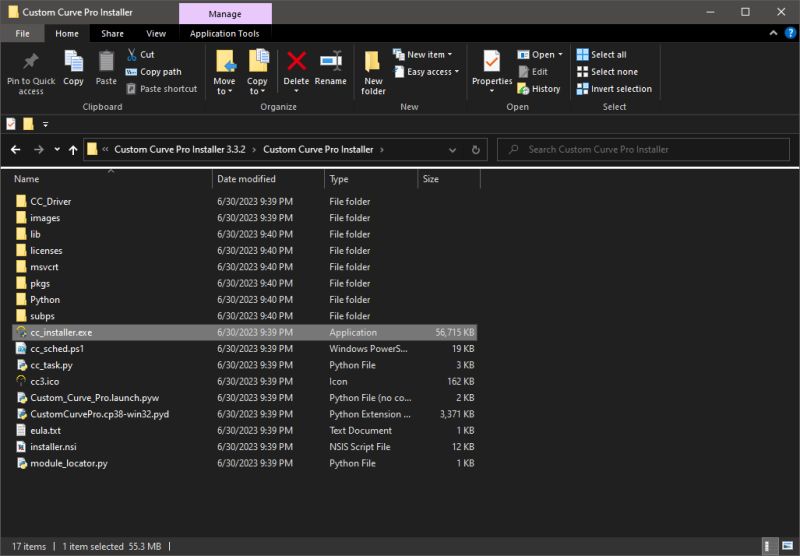This screenshot has height=556, width=800.
Task: Switch to Large icons view in status bar
Action: pyautogui.click(x=788, y=546)
